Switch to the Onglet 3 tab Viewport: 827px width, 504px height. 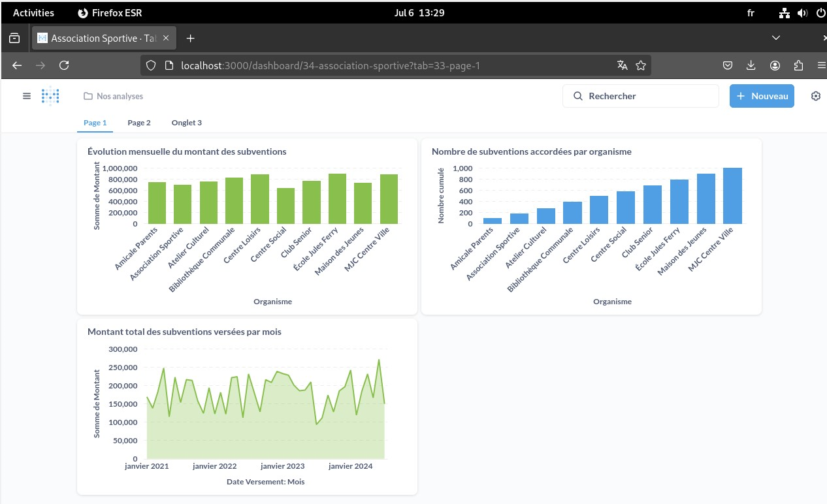[x=186, y=123]
